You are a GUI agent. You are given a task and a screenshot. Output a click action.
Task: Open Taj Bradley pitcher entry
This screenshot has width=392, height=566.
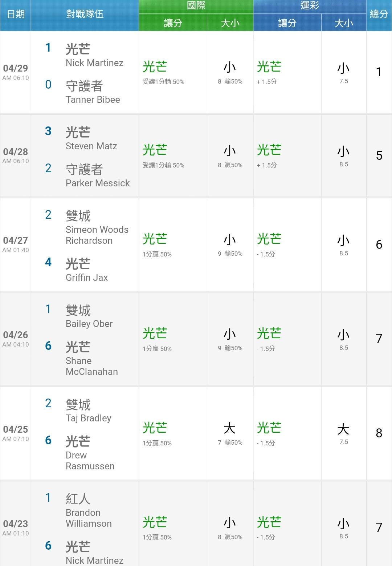[89, 418]
